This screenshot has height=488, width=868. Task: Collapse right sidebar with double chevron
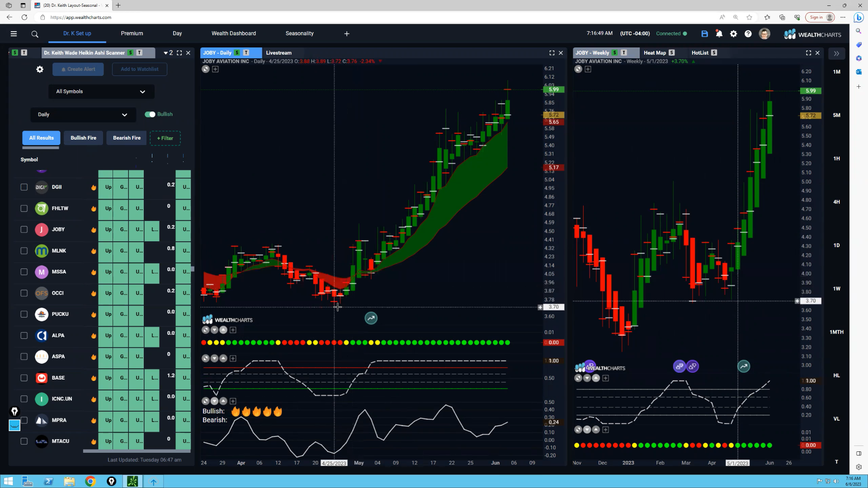pos(836,53)
